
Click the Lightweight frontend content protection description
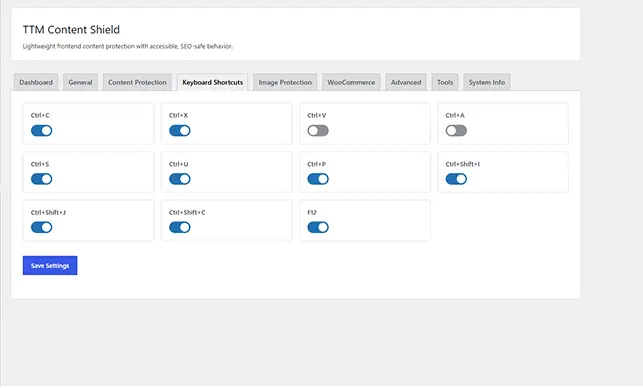(x=128, y=46)
